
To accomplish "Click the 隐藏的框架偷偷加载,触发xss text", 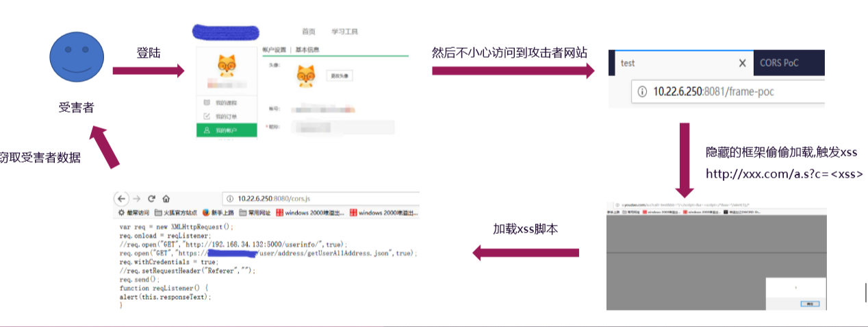I will [x=781, y=152].
